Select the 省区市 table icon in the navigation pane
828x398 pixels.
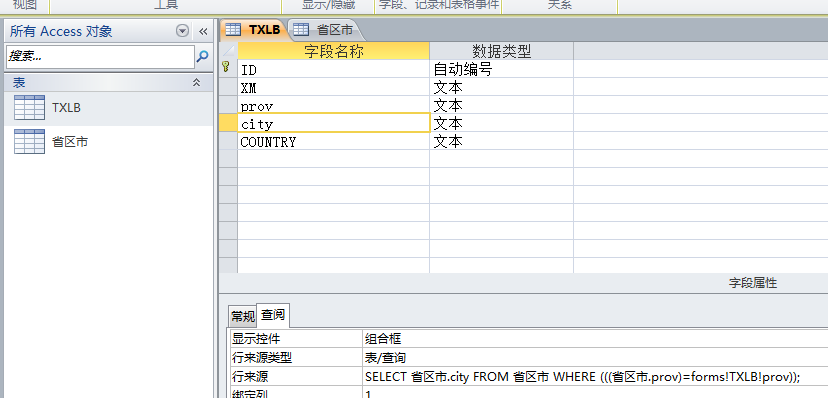pos(30,141)
